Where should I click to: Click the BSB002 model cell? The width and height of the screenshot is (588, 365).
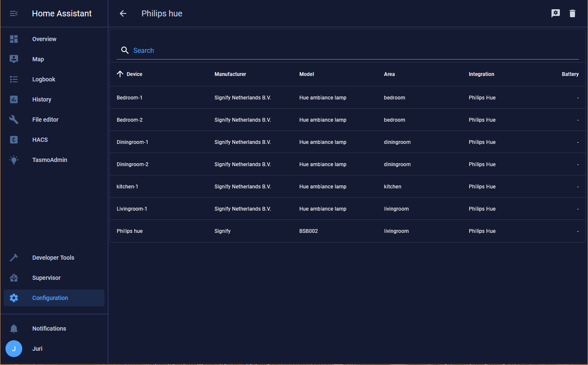point(308,231)
